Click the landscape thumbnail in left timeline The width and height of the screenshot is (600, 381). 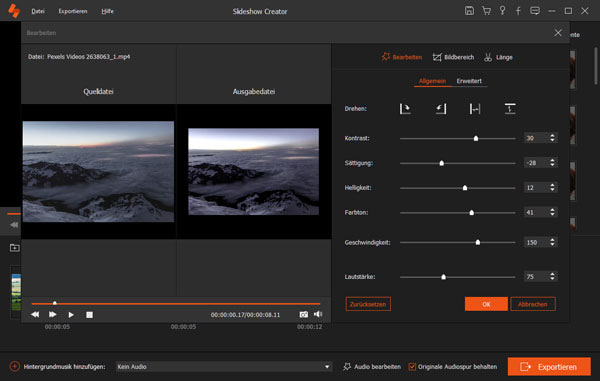pyautogui.click(x=16, y=292)
